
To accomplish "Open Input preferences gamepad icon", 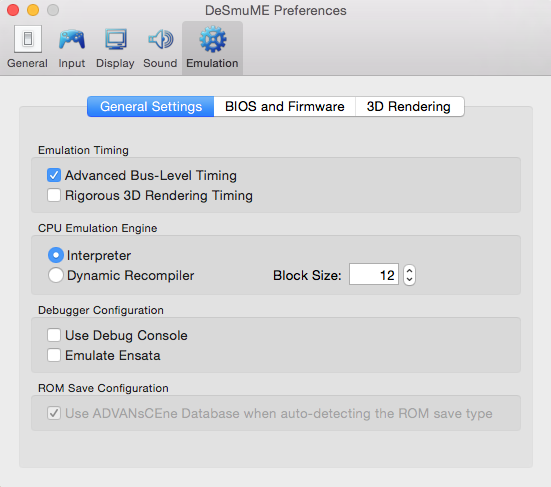I will [x=72, y=39].
